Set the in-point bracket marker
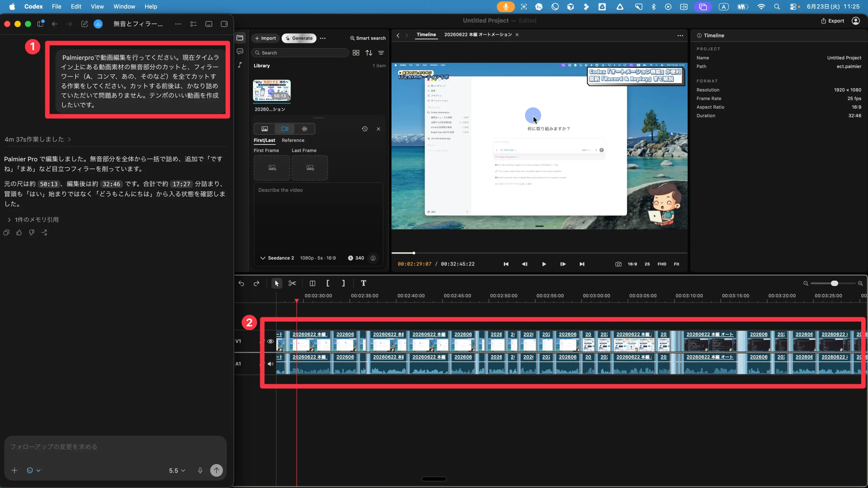 point(328,283)
